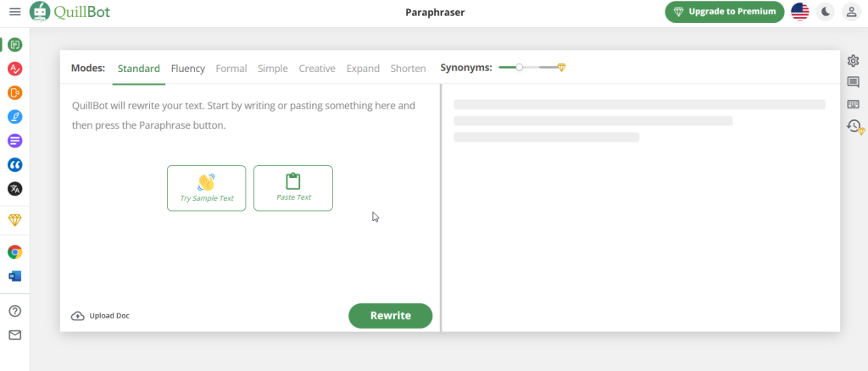868x371 pixels.
Task: Select the Creative mode tab
Action: 317,69
